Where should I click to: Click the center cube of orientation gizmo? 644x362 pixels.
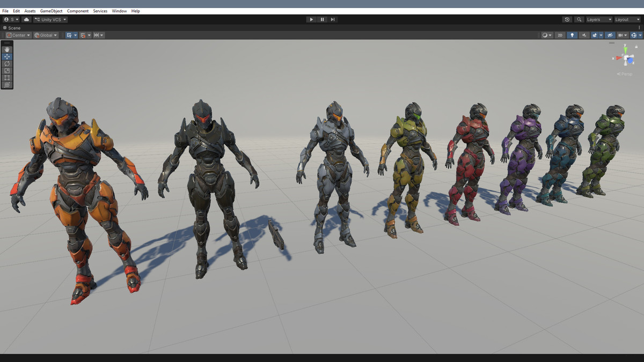pos(625,57)
